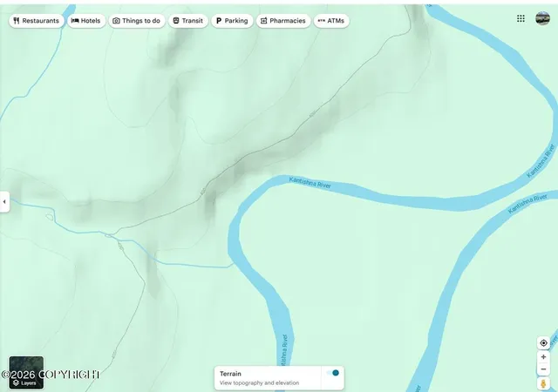The height and width of the screenshot is (392, 558).
Task: Center map on your location
Action: (543, 343)
